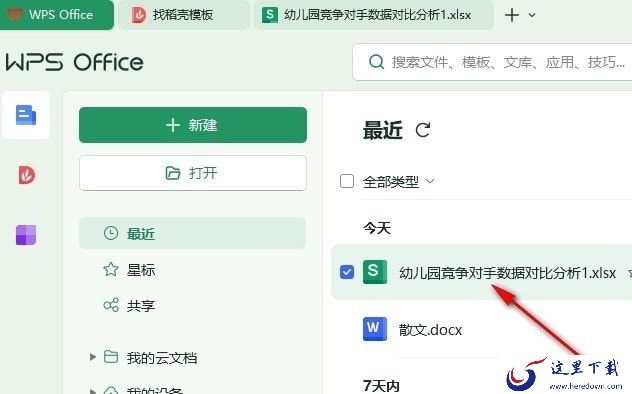Click the green 新建 button

(x=193, y=125)
